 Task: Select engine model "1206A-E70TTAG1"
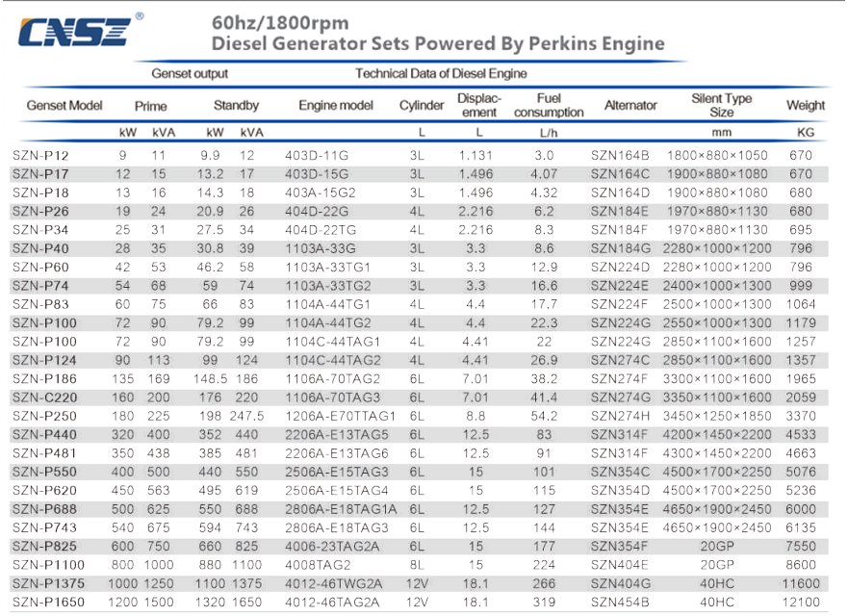click(340, 417)
